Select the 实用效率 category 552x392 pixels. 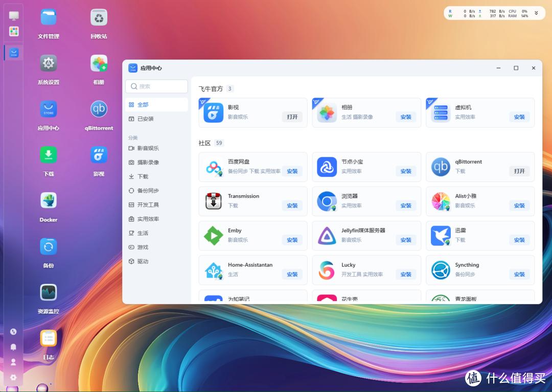click(x=156, y=219)
